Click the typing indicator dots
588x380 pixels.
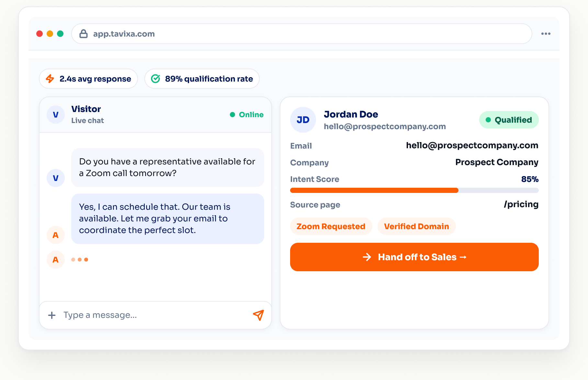coord(80,260)
